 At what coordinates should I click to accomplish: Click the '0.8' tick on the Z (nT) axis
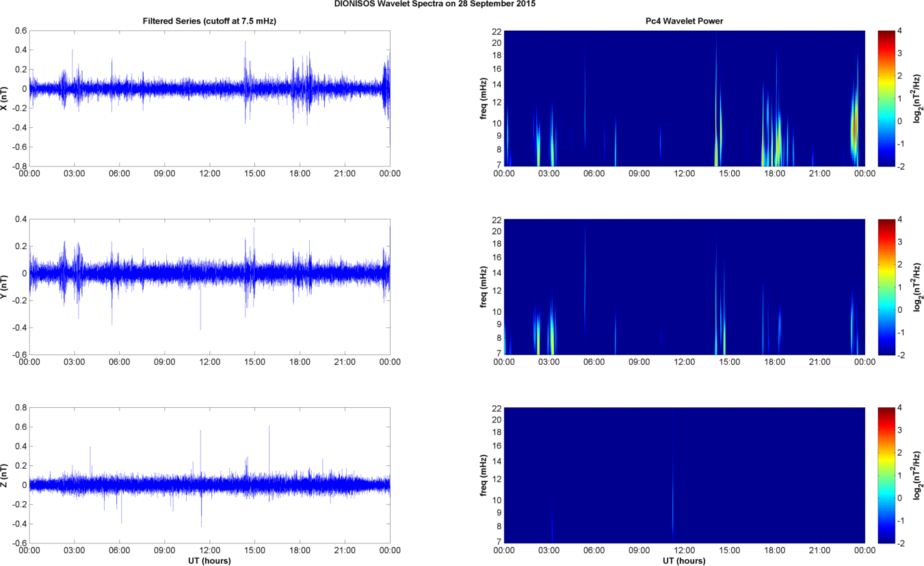tap(21, 408)
